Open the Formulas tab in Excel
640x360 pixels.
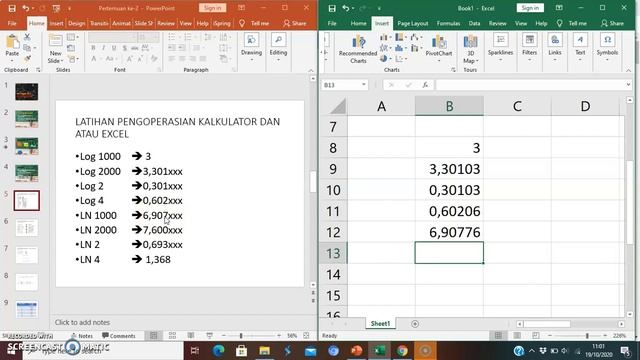click(448, 23)
